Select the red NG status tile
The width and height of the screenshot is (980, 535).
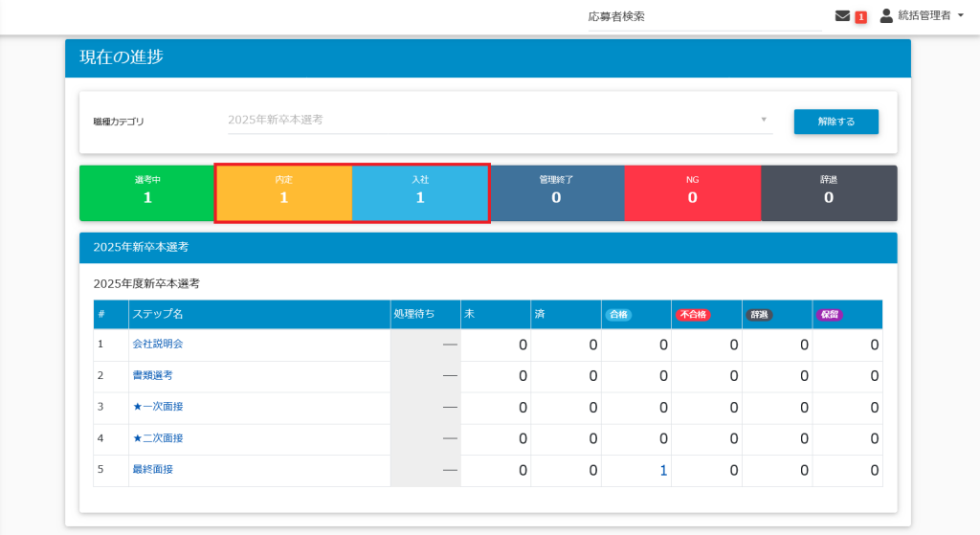coord(692,193)
